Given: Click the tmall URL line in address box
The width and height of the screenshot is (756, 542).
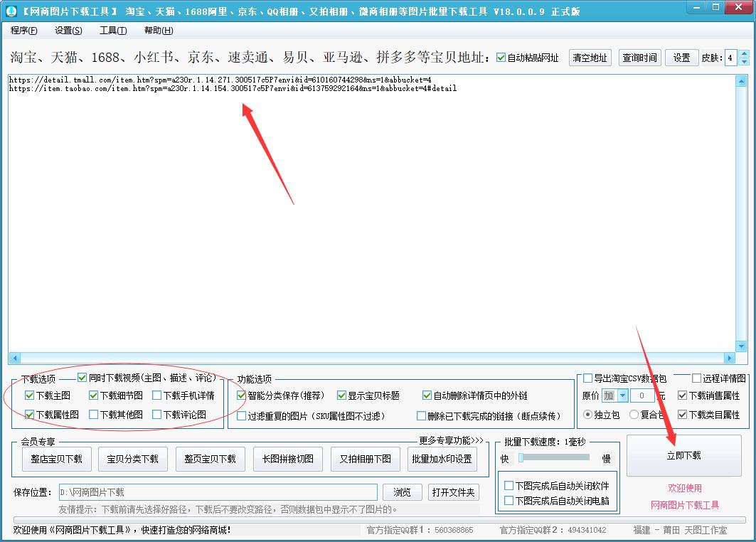Looking at the screenshot, I should [x=220, y=80].
